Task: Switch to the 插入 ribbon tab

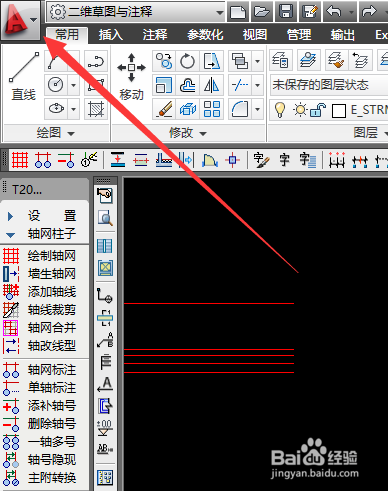Action: pyautogui.click(x=110, y=35)
